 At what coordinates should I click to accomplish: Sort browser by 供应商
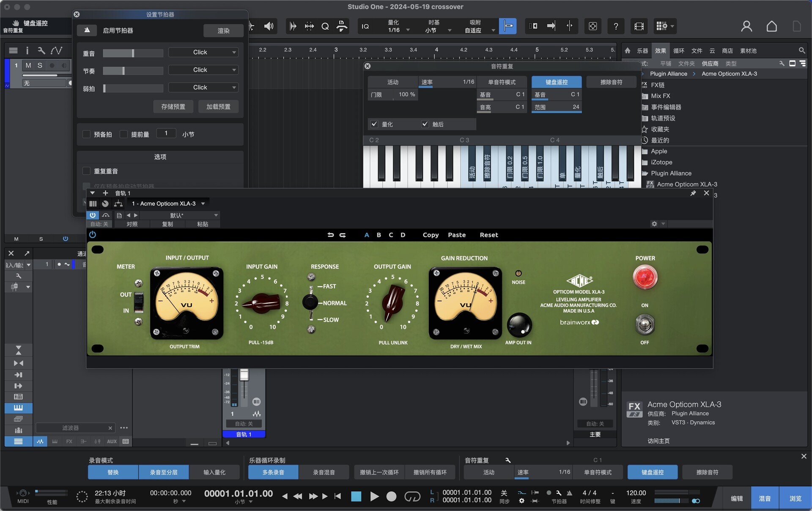point(710,63)
